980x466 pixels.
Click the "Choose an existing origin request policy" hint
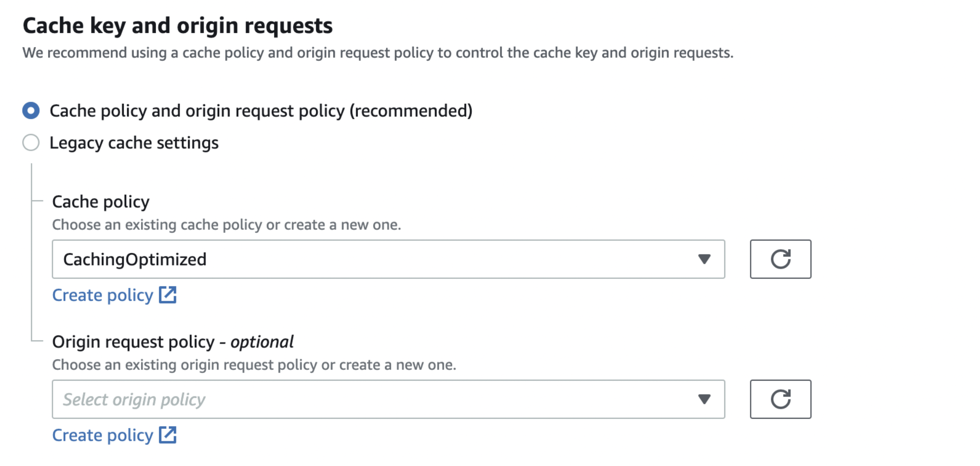coord(254,365)
